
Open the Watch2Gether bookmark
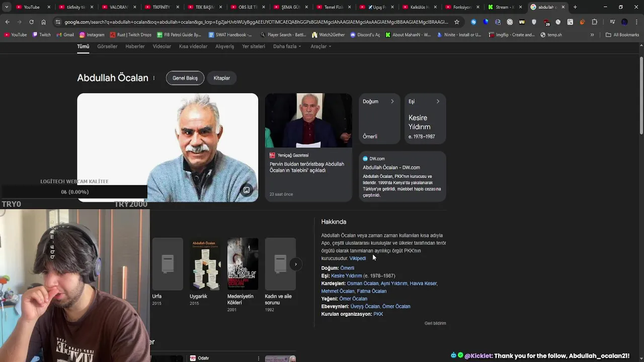pos(328,35)
